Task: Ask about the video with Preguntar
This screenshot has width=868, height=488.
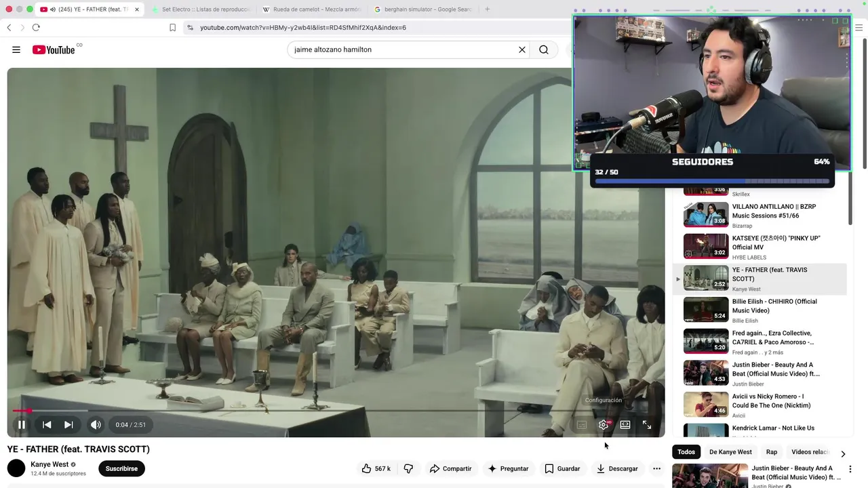Action: point(508,468)
